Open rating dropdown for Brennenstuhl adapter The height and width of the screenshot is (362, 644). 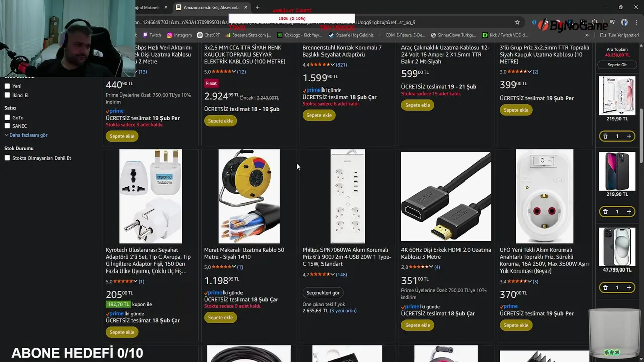click(332, 65)
